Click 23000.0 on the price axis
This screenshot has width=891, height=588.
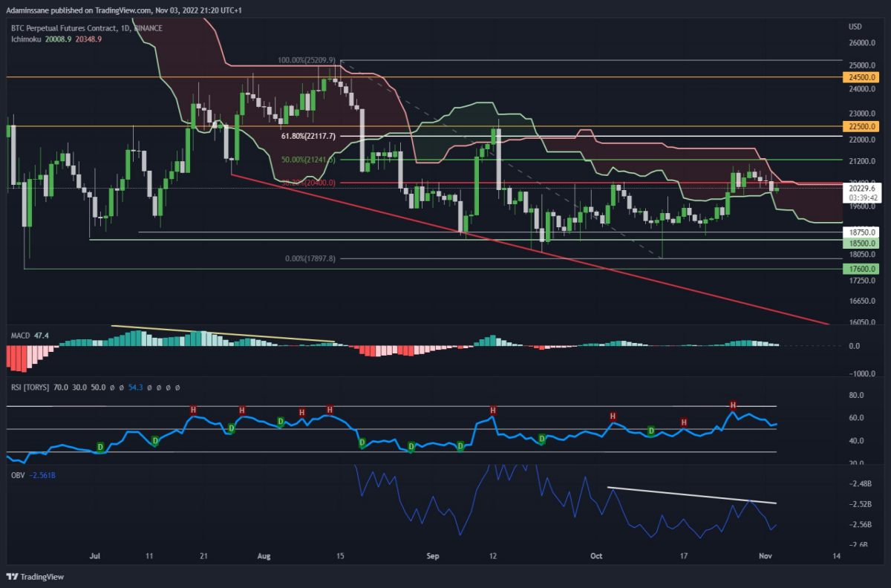(863, 114)
